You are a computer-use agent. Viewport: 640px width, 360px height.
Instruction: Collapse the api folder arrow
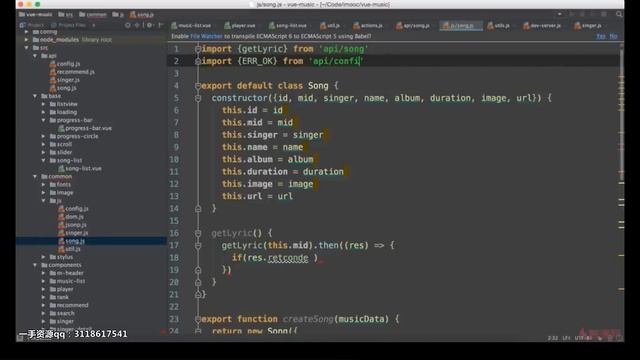[35, 56]
